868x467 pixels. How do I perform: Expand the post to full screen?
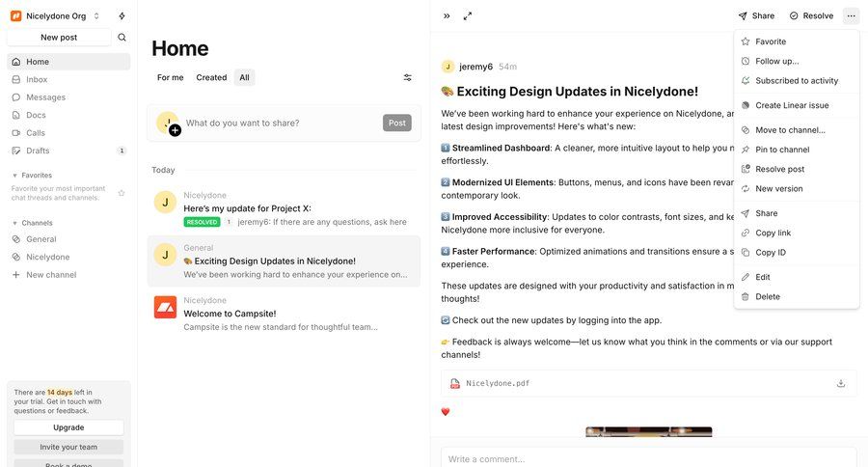pyautogui.click(x=468, y=16)
